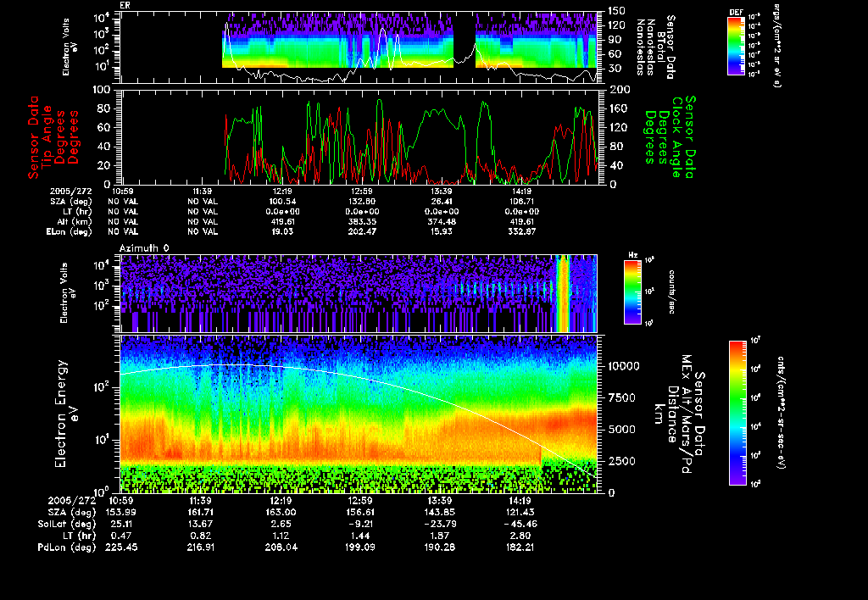Screen dimensions: 868x600
Task: Click the saturated vertical band in Azimuth 0 panel
Action: (563, 293)
